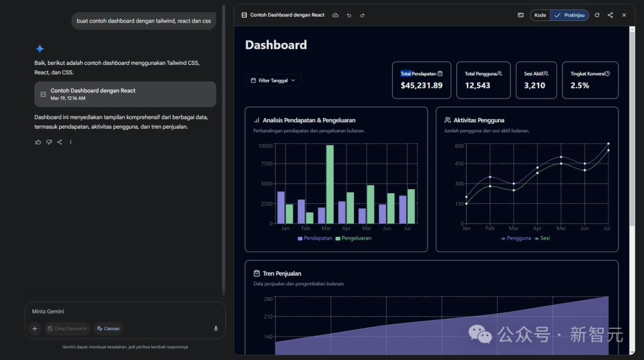Click the undo arrow in canvas header

click(x=349, y=15)
